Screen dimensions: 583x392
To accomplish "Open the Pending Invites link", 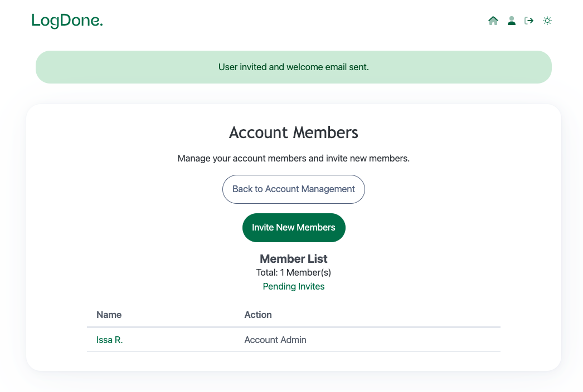I will click(294, 287).
